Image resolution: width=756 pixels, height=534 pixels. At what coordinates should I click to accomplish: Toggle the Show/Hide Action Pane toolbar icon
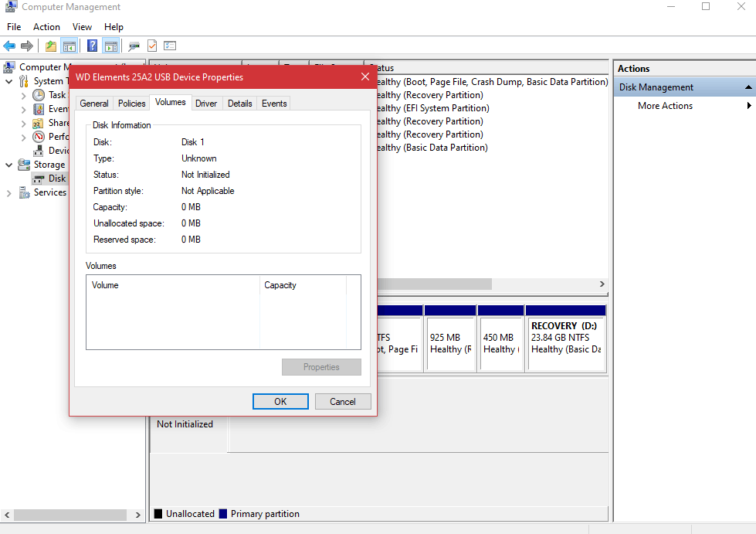click(110, 45)
